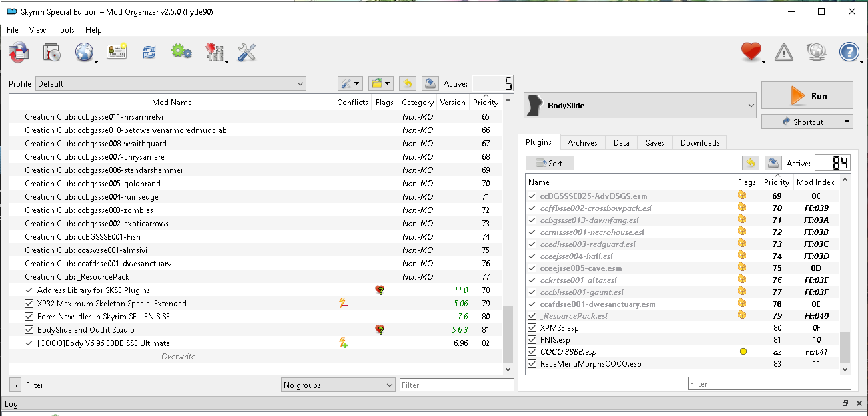The image size is (868, 416).
Task: Click the mod list restore backup icon
Action: click(408, 83)
